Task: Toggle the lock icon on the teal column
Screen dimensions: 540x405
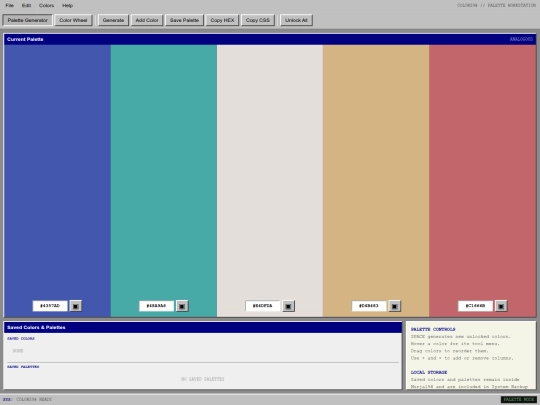Action: click(182, 306)
